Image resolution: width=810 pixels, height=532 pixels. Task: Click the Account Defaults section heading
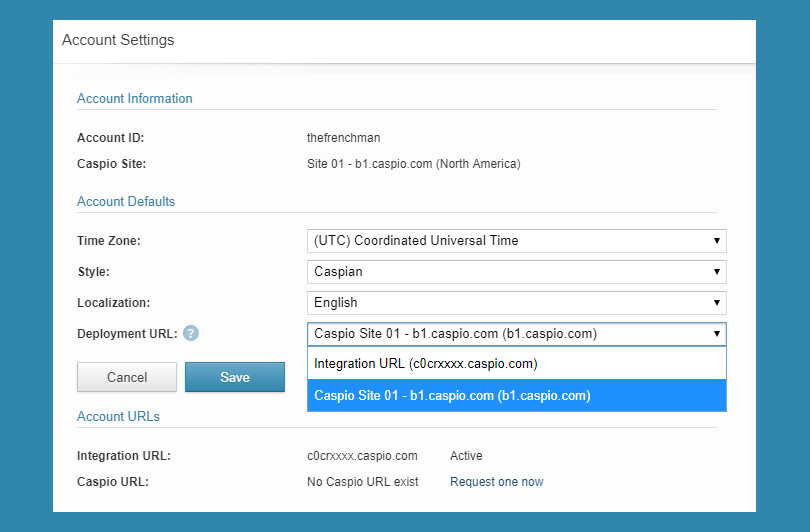pos(126,201)
